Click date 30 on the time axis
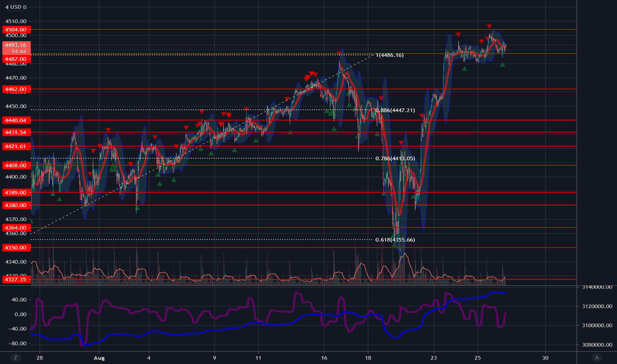This screenshot has width=617, height=364. [x=545, y=357]
